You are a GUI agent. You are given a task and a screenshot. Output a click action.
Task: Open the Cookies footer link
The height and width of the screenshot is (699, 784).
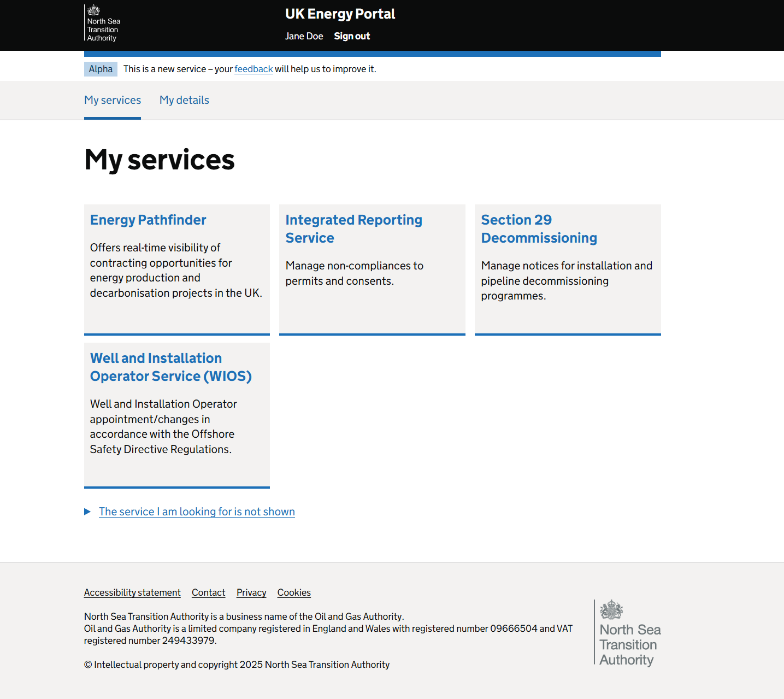(294, 592)
